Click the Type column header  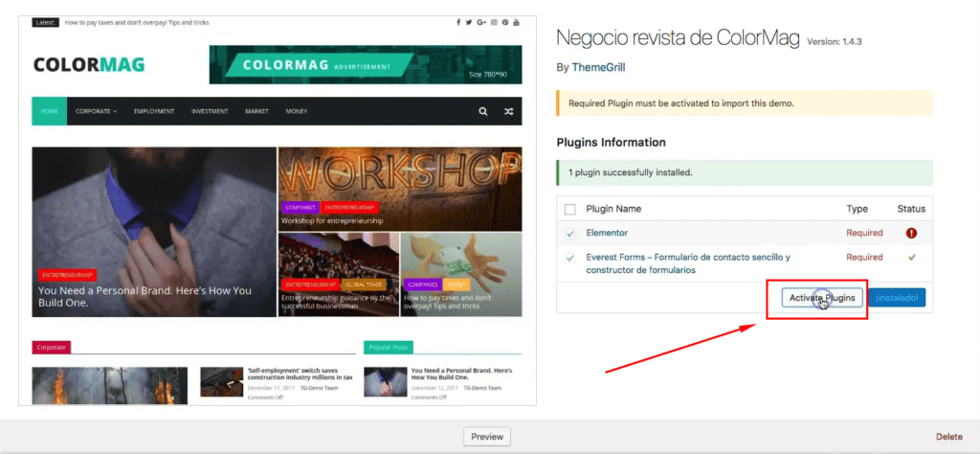coord(857,209)
